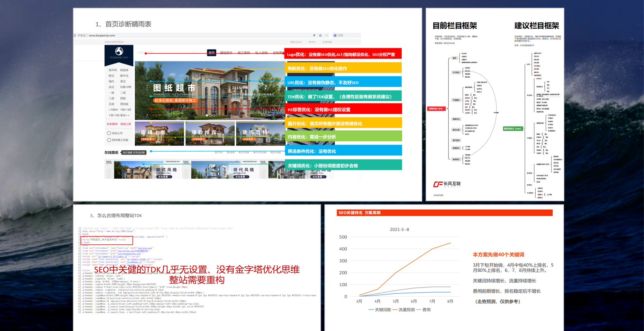
Task: Choose the 100-130 area filter
Action: 126,110
